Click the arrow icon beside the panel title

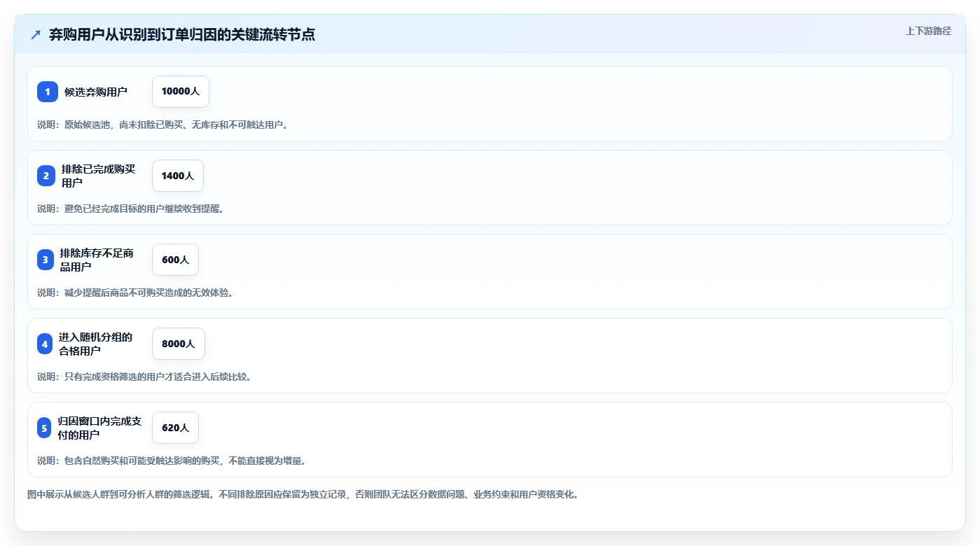tap(36, 34)
